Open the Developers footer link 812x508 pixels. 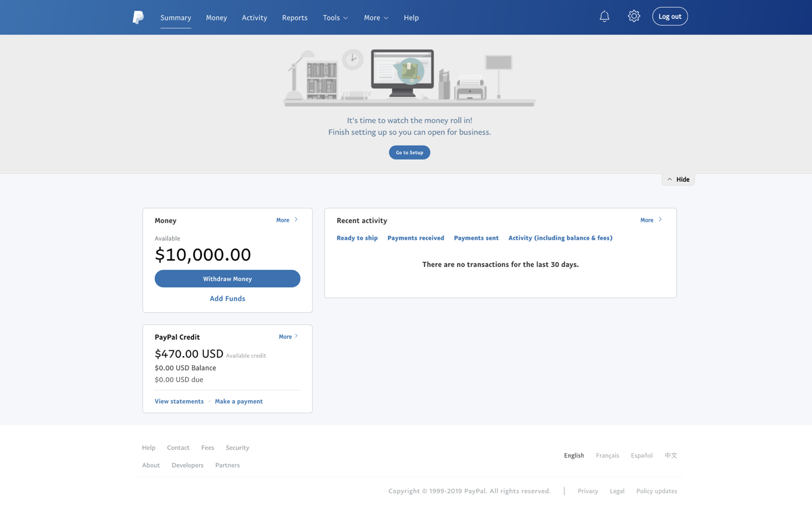point(187,465)
